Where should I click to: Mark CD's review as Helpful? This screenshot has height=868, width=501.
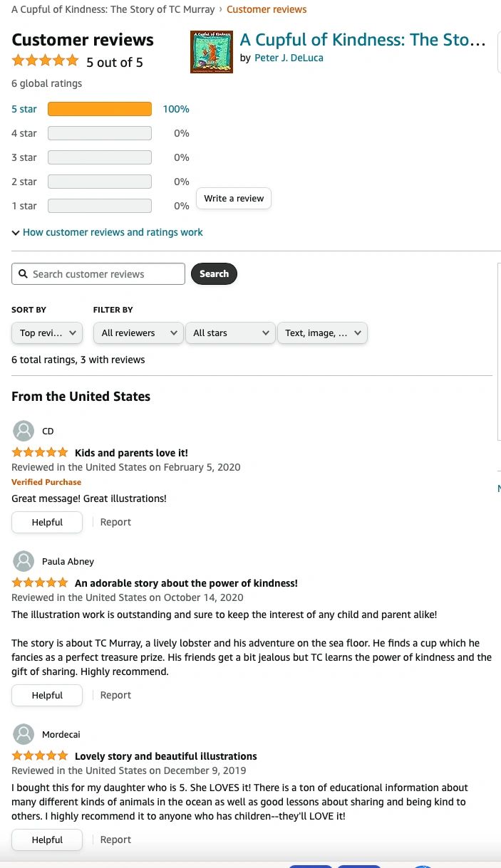tap(47, 523)
